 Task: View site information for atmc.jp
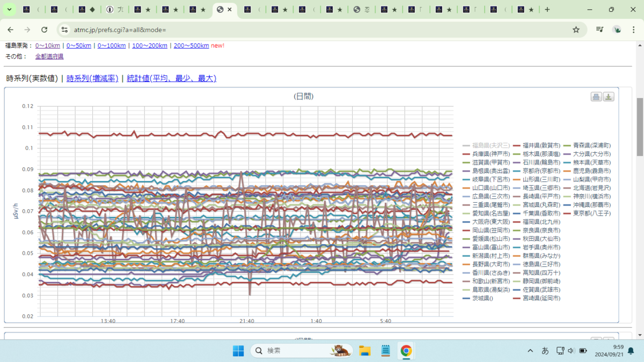(x=64, y=30)
